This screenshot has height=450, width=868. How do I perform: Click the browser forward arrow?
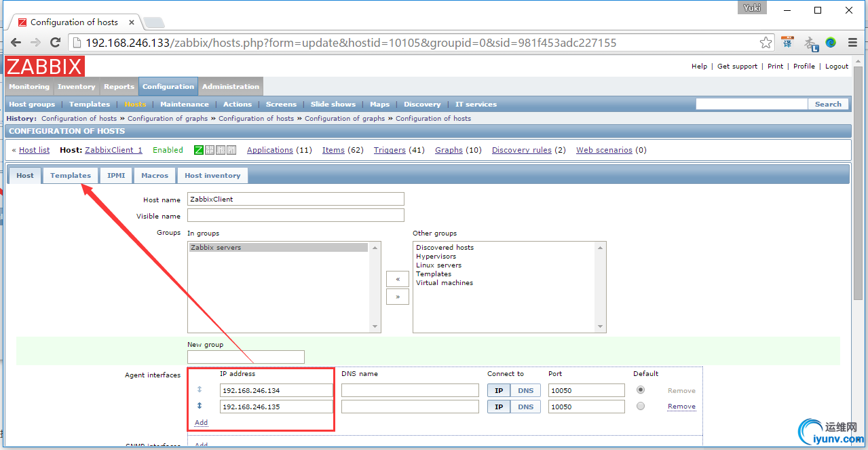point(35,42)
